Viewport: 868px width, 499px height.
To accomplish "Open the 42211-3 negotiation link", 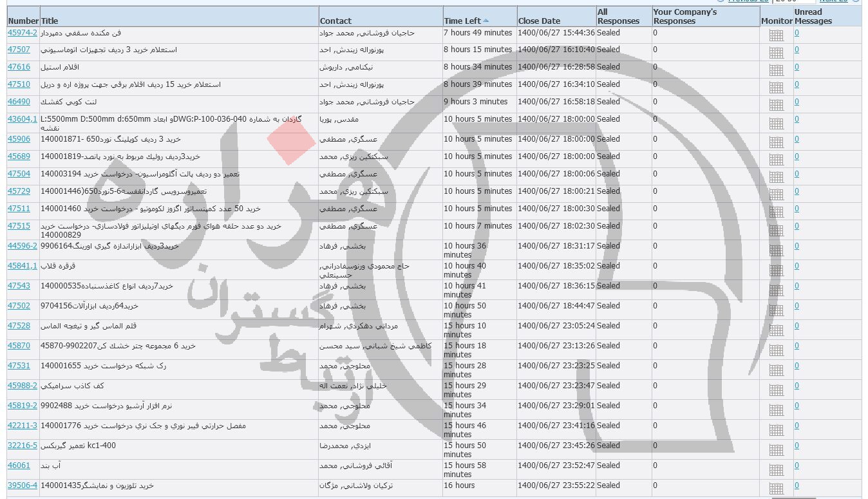I will click(23, 426).
